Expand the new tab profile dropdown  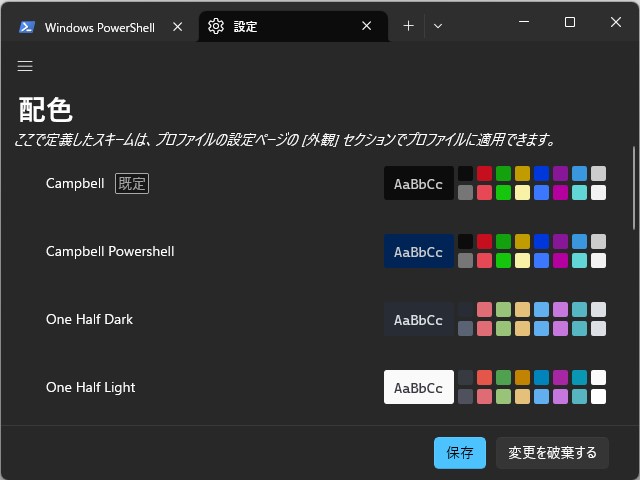coord(438,26)
